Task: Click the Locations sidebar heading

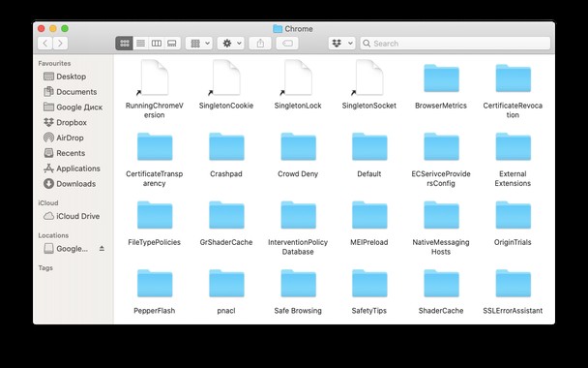Action: tap(53, 235)
